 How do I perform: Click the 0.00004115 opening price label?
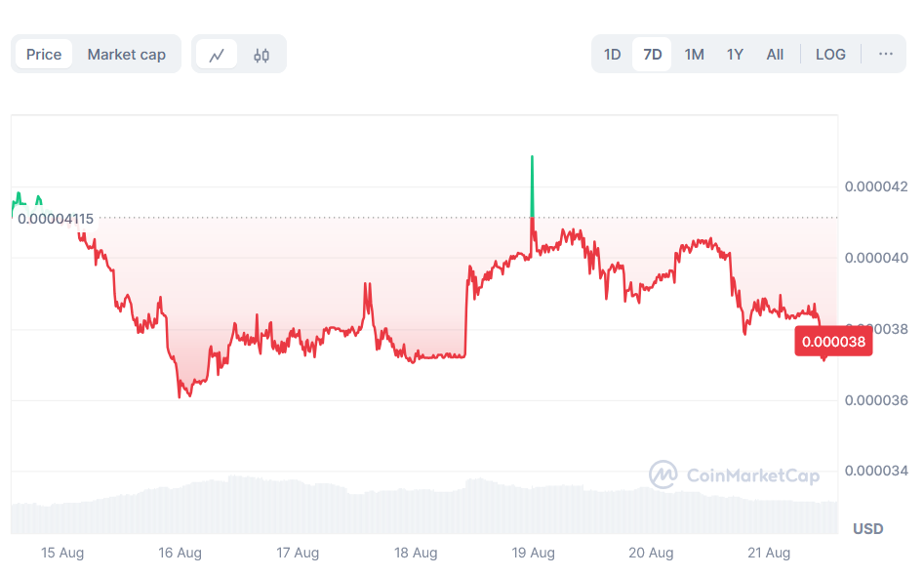[56, 219]
